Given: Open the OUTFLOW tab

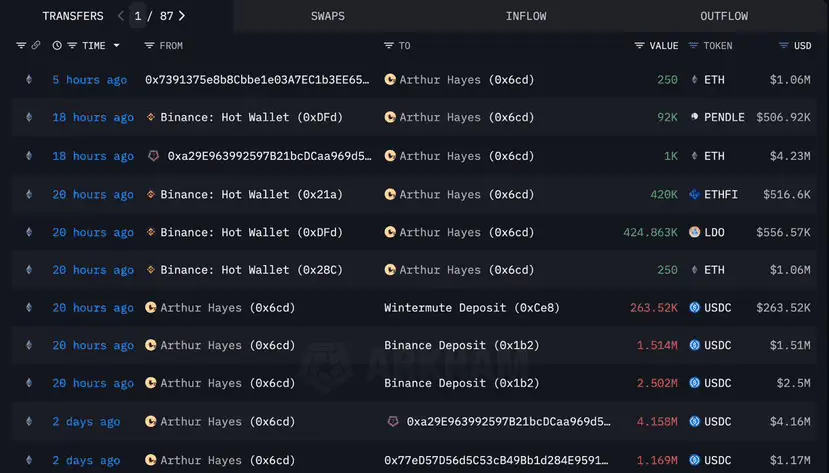Looking at the screenshot, I should click(x=724, y=16).
